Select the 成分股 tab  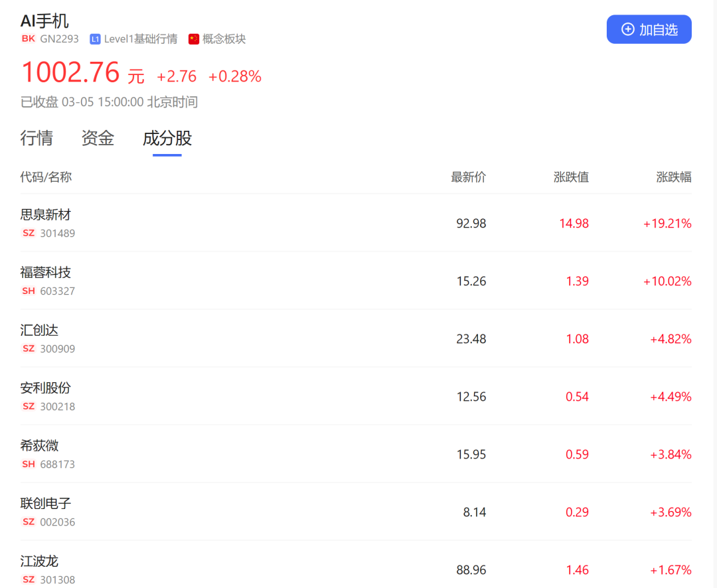[167, 138]
